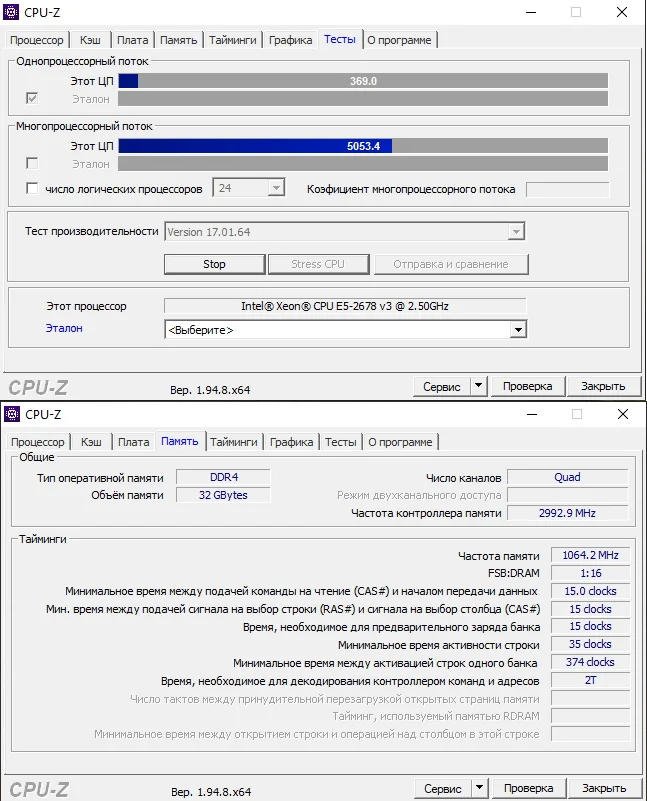Click the Сервис button in the top window
This screenshot has height=801, width=647.
(x=442, y=386)
